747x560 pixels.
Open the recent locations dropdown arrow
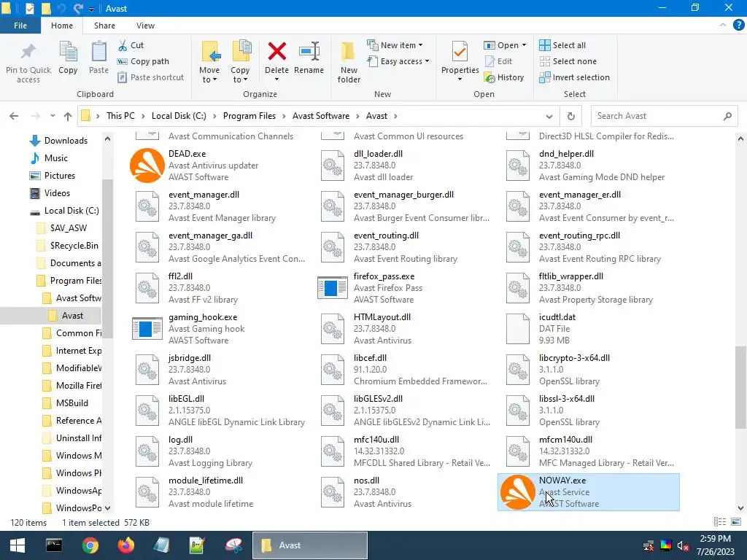[53, 116]
